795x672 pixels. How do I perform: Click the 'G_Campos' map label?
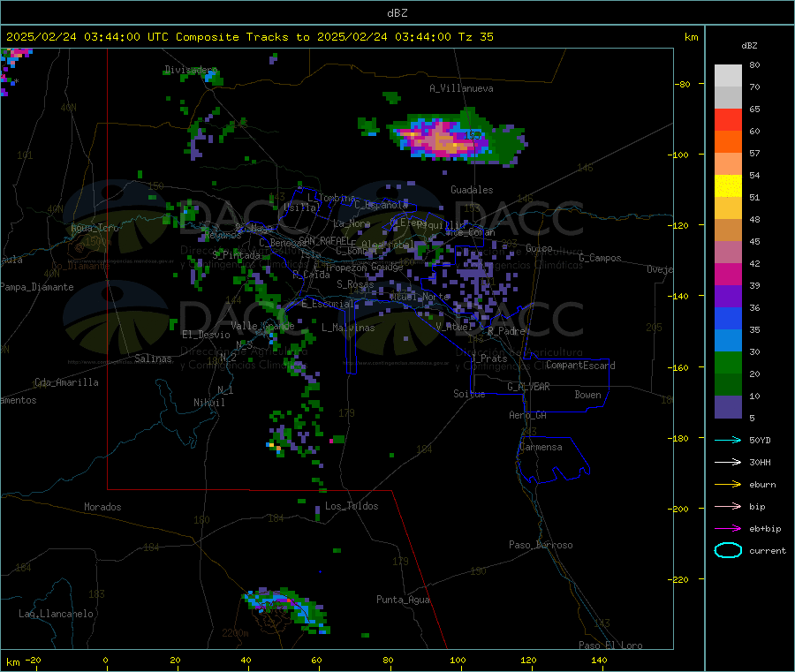(600, 258)
